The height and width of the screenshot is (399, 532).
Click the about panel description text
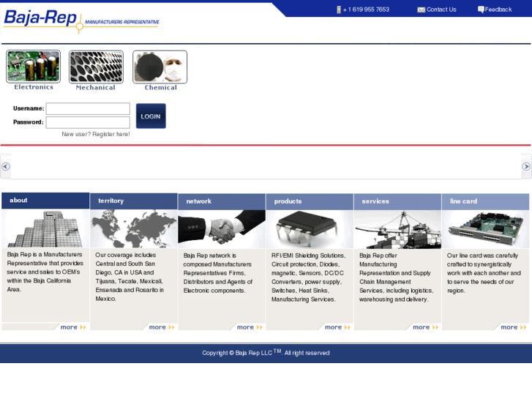pos(45,272)
